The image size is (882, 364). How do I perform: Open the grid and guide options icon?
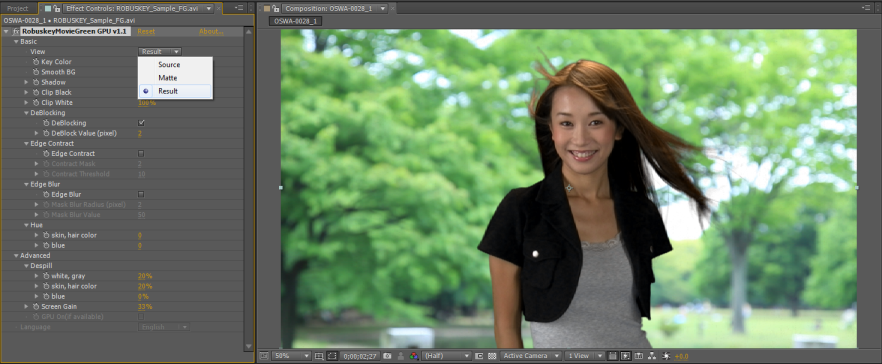pos(319,356)
